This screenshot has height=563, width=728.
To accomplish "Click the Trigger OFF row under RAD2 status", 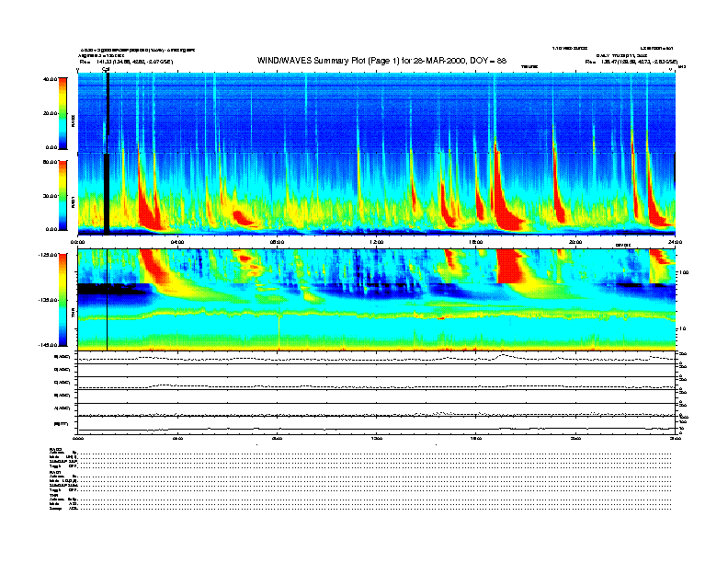I will point(63,465).
